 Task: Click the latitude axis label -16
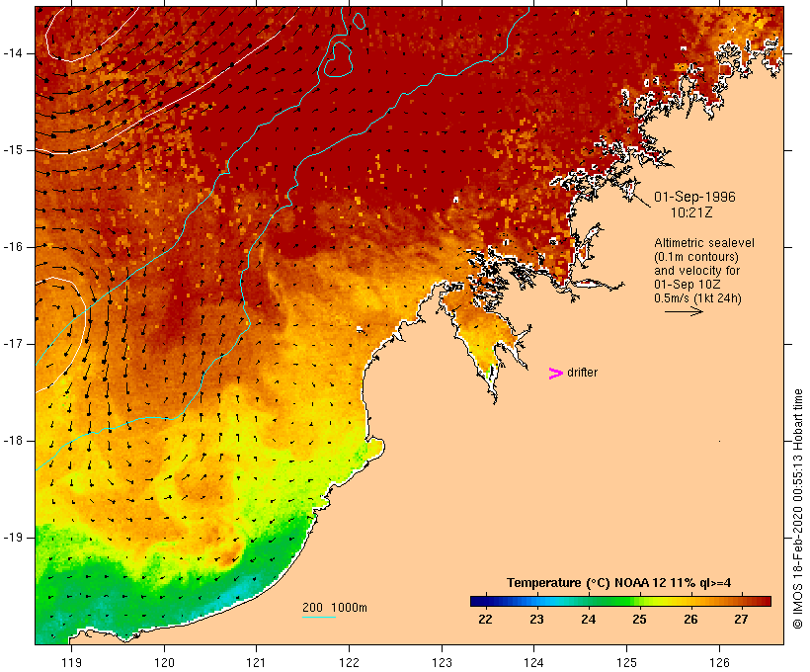pyautogui.click(x=12, y=247)
